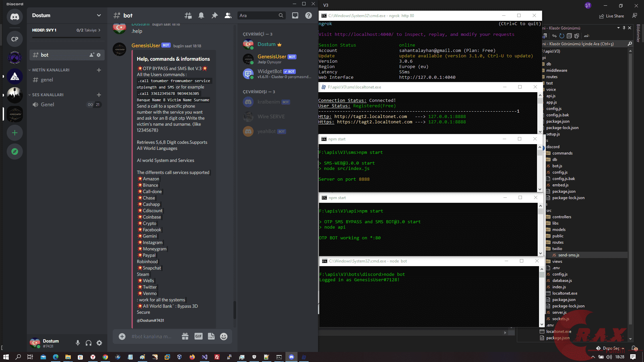Click the bot channel message input field
Image resolution: width=644 pixels, height=362 pixels.
152,337
